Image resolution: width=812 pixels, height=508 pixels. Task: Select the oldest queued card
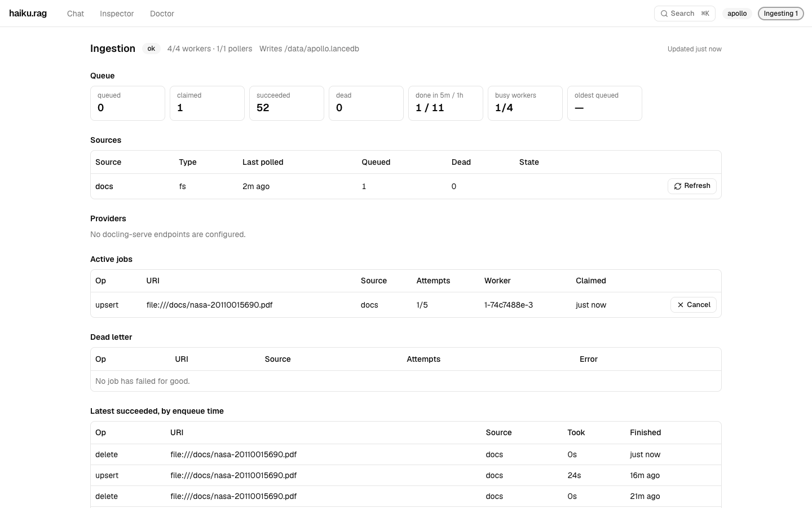(604, 103)
